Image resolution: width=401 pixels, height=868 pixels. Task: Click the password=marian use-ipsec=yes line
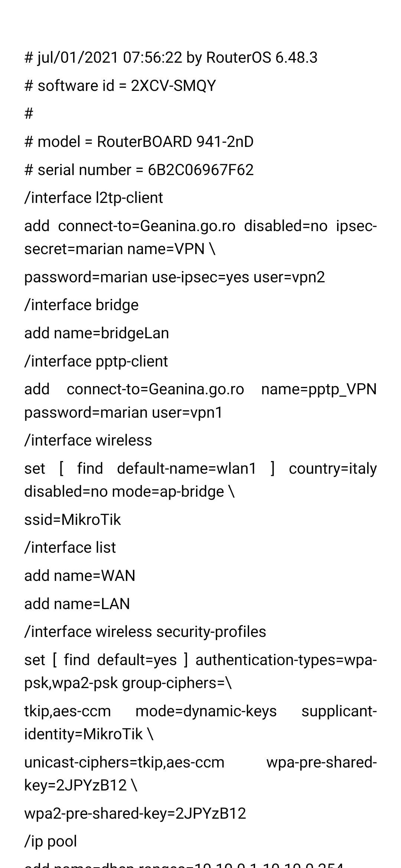175,277
